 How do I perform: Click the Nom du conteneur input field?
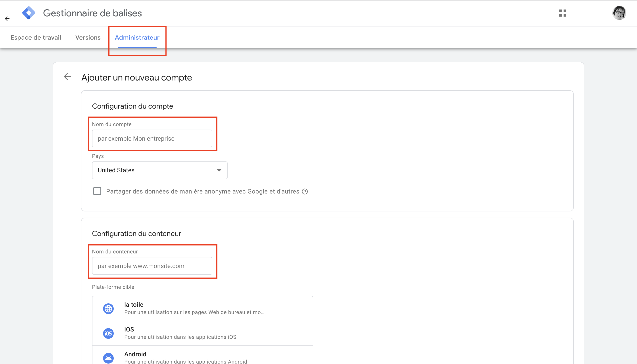tap(152, 266)
